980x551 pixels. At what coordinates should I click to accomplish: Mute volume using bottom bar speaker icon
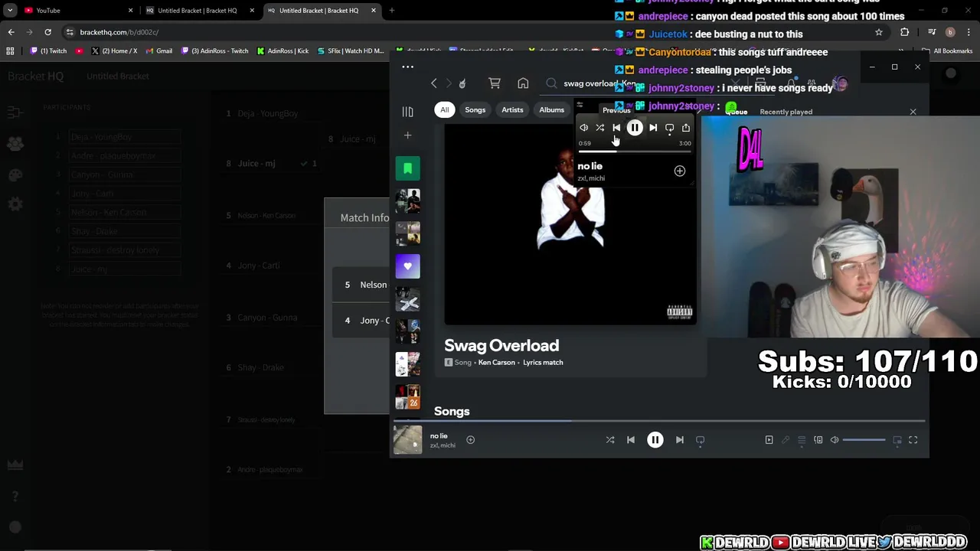pos(835,440)
